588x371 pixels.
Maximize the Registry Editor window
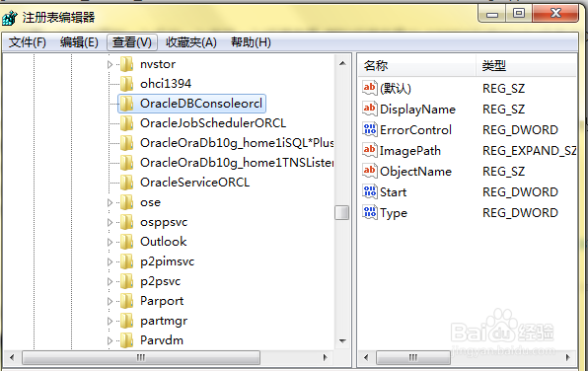[519, 14]
